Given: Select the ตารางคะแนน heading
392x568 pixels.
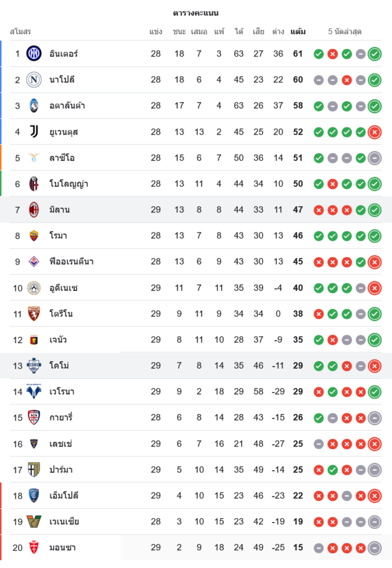Looking at the screenshot, I should [196, 13].
